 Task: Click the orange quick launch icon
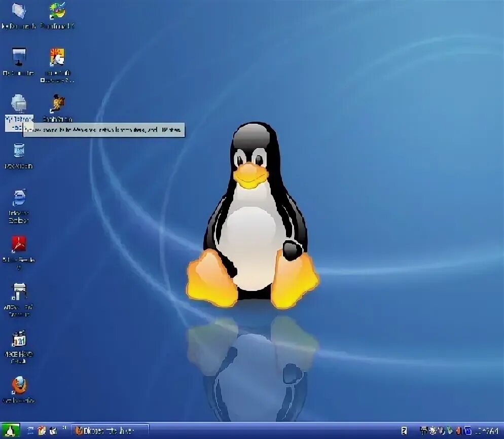coord(42,431)
